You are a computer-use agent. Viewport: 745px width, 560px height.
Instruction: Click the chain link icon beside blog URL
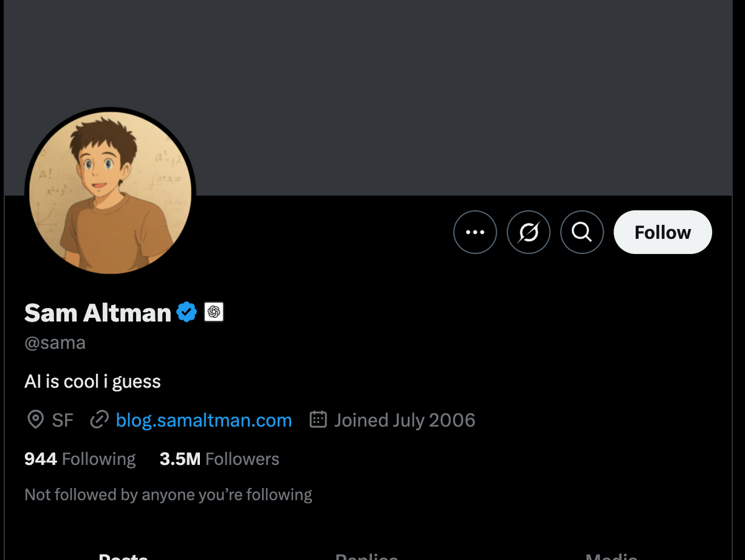pos(99,420)
